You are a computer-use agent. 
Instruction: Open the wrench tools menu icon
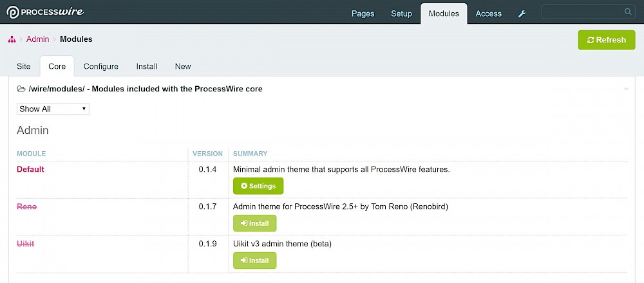pyautogui.click(x=522, y=14)
